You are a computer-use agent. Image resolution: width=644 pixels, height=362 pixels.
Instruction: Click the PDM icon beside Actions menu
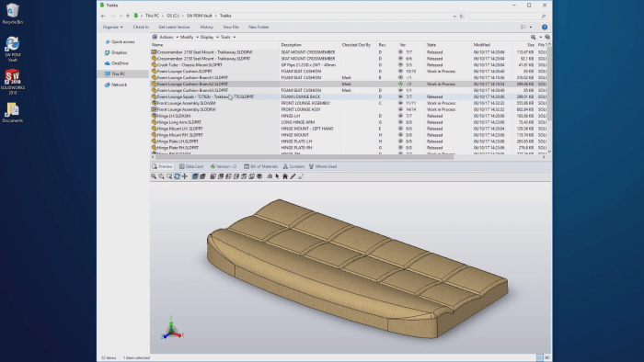pyautogui.click(x=155, y=37)
